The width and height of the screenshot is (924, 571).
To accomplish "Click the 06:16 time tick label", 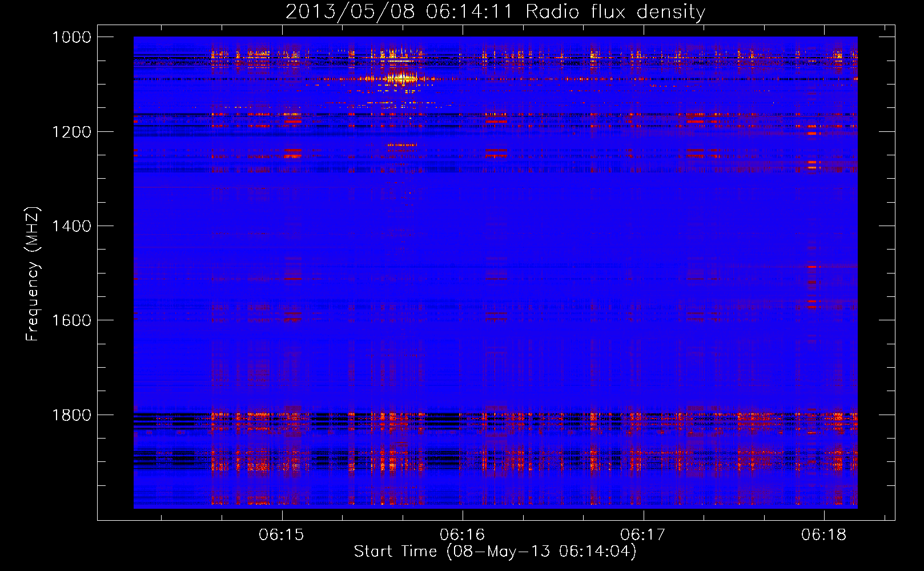I will pos(462,535).
